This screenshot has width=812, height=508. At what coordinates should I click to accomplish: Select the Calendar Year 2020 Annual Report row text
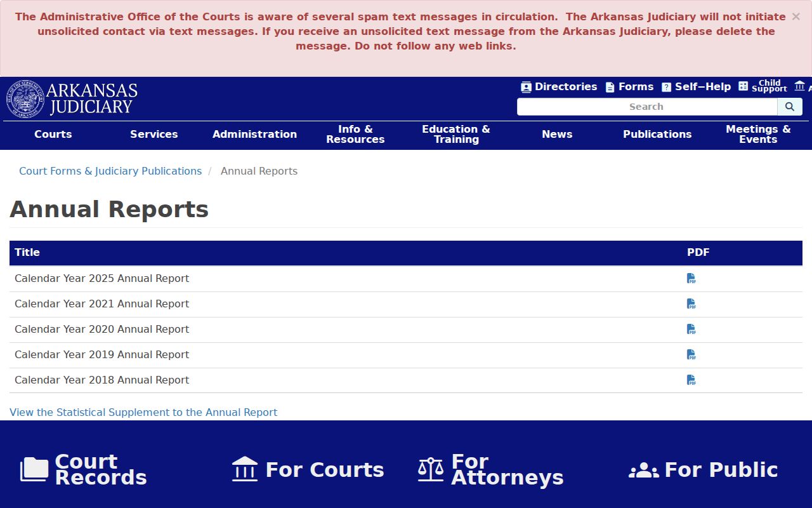click(x=101, y=329)
